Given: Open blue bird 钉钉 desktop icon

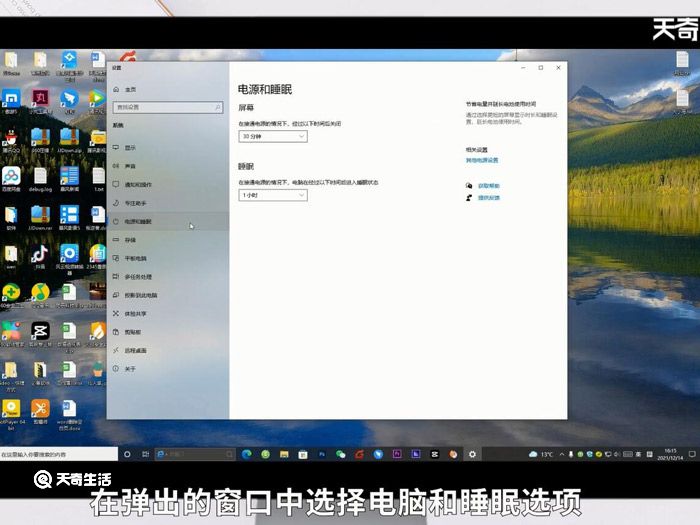Looking at the screenshot, I should [69, 101].
